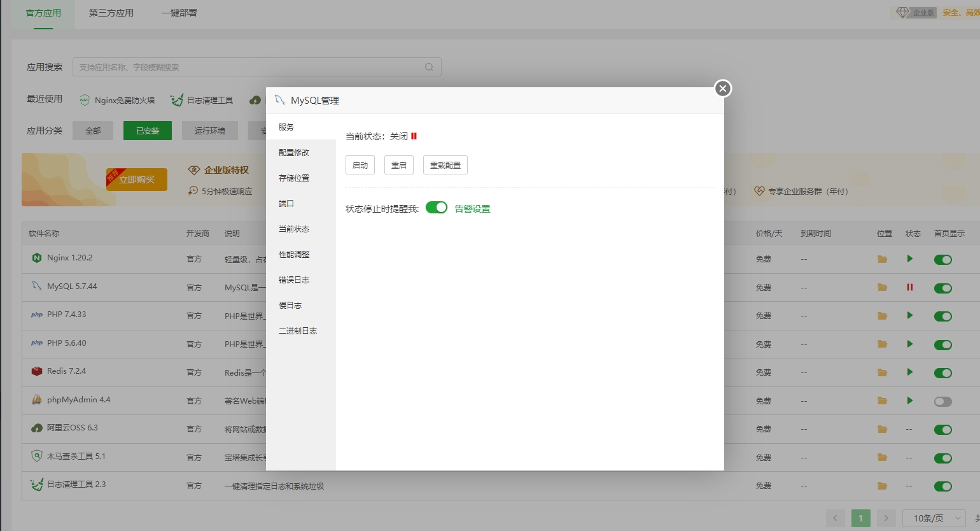Enable 首页显示 for phpMyAdmin
The height and width of the screenshot is (531, 980).
pos(943,402)
